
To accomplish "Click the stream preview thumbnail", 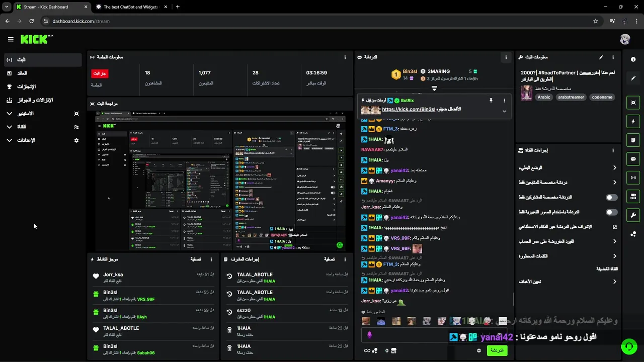I will tap(220, 180).
